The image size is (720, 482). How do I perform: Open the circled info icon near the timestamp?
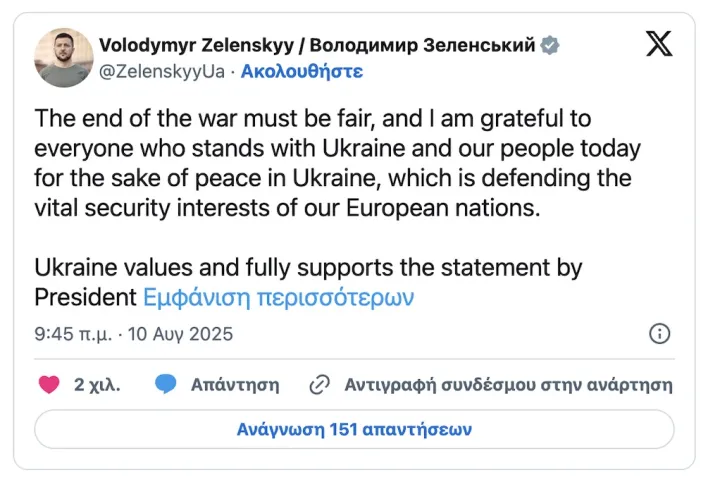tap(659, 333)
